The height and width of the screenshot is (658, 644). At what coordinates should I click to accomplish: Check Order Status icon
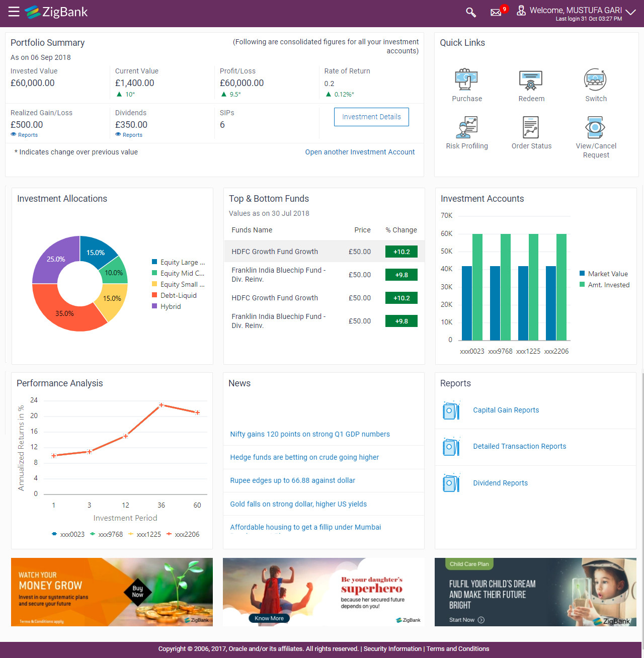[x=531, y=127]
